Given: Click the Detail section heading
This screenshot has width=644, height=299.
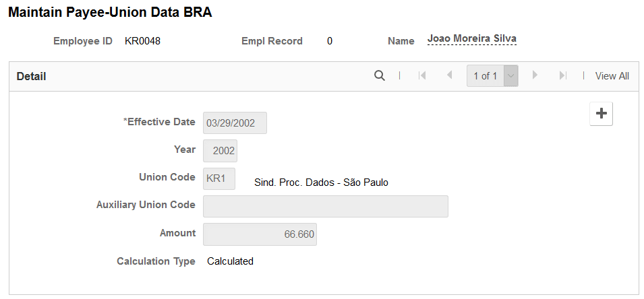Looking at the screenshot, I should [x=31, y=76].
